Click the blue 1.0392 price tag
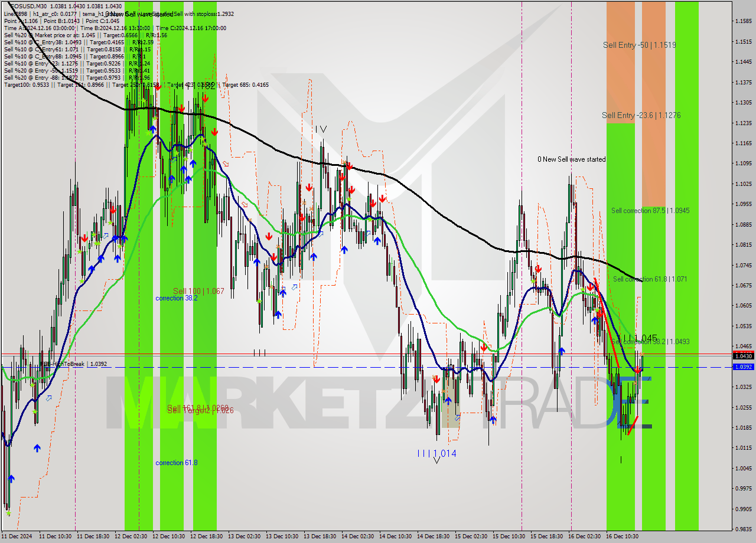Viewport: 756px width, 543px height. click(x=743, y=367)
